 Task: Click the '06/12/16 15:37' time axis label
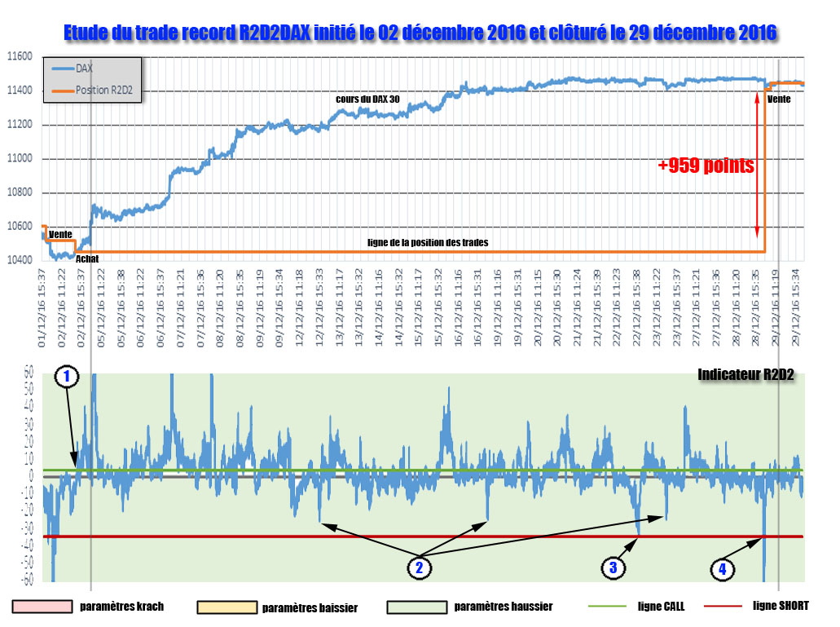pyautogui.click(x=161, y=308)
